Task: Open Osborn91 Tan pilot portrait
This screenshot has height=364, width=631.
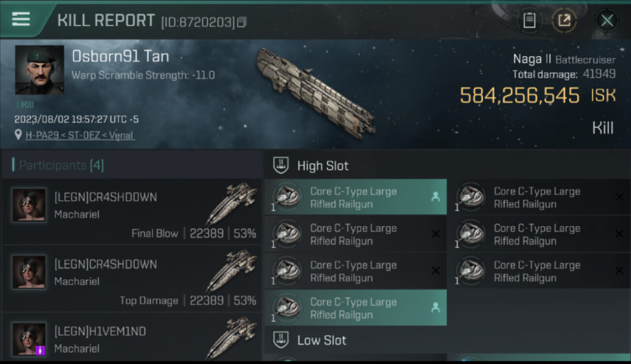Action: point(39,70)
